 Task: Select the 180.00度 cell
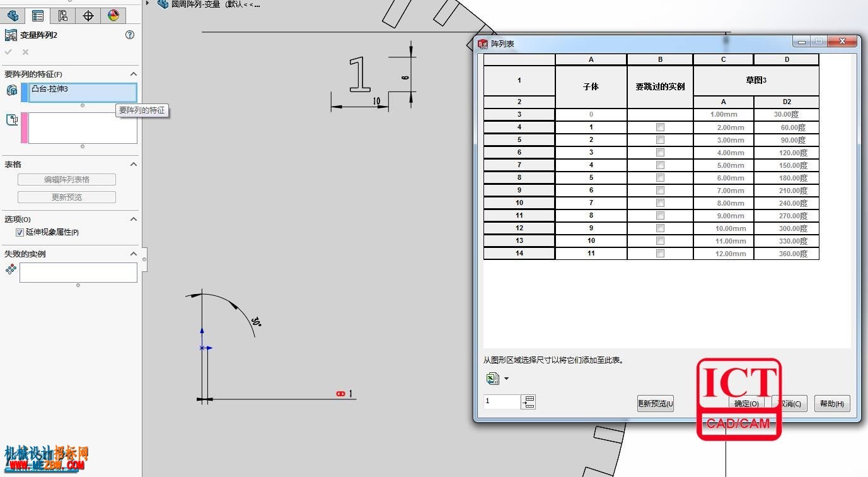coord(787,178)
